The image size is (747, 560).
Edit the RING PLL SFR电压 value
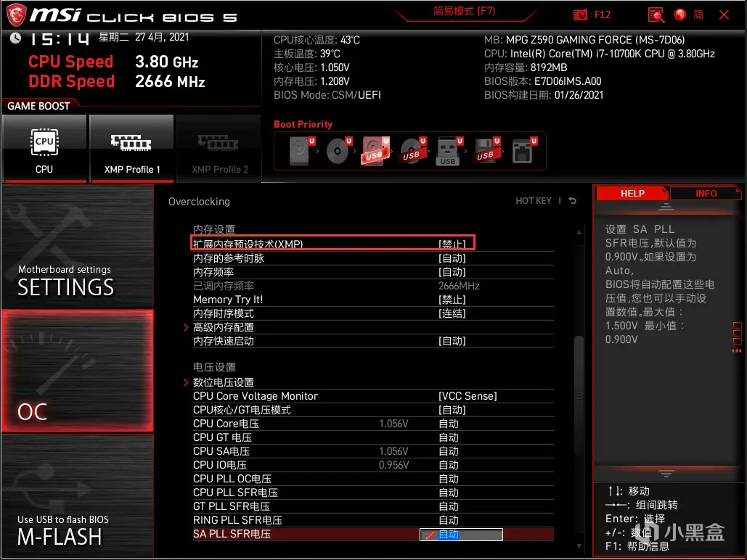(373, 521)
